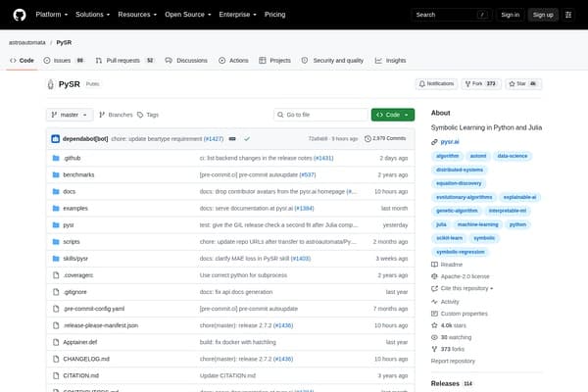The width and height of the screenshot is (588, 392).
Task: View the 2,979 Commits history
Action: pos(385,139)
